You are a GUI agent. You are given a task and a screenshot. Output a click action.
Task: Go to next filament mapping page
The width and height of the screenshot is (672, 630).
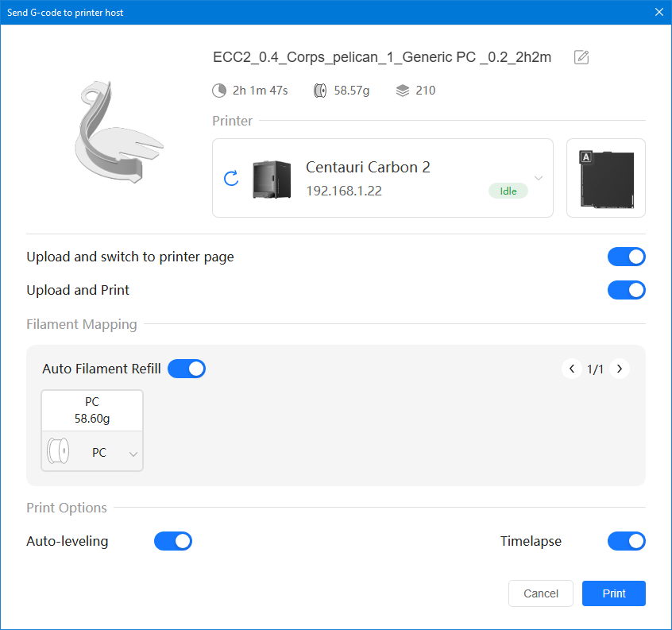[620, 369]
